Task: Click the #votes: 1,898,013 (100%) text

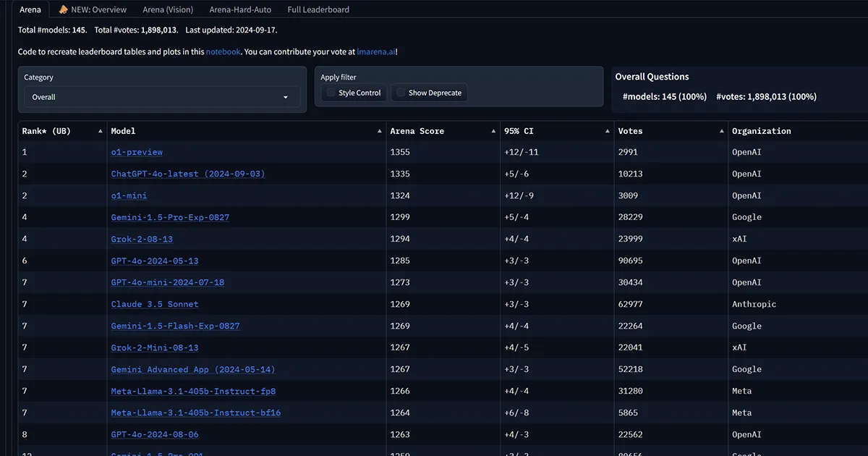Action: 766,96
